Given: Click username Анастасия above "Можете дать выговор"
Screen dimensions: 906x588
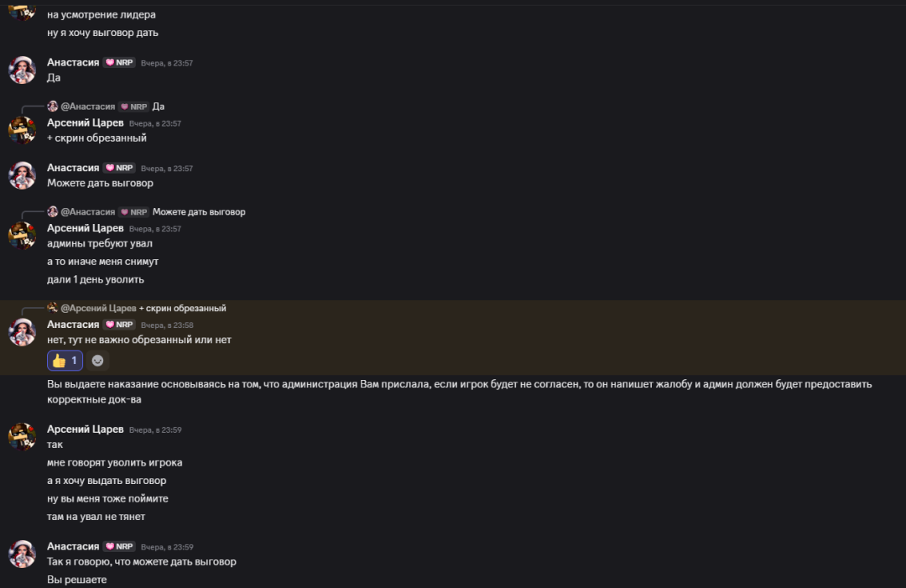Looking at the screenshot, I should coord(73,168).
